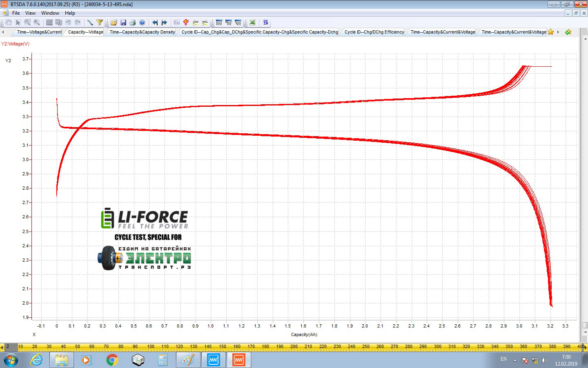Click the region snapshot icon beside RST
This screenshot has width=588, height=368.
click(59, 22)
